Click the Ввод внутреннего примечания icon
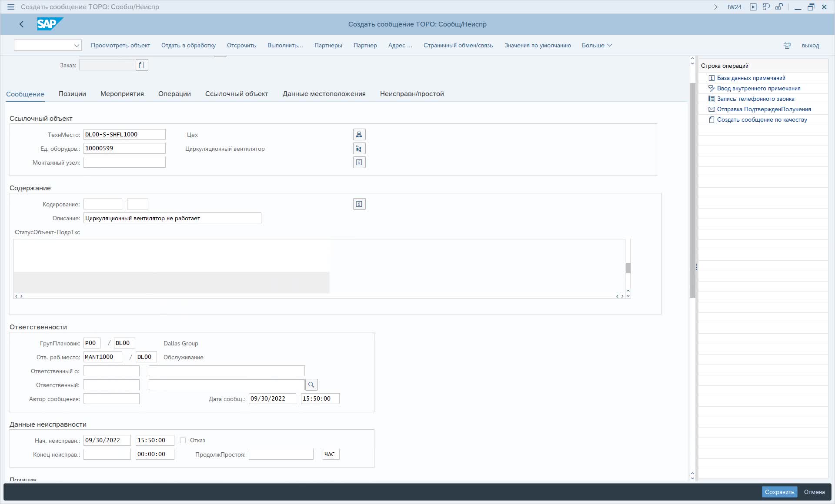This screenshot has width=835, height=504. 711,89
